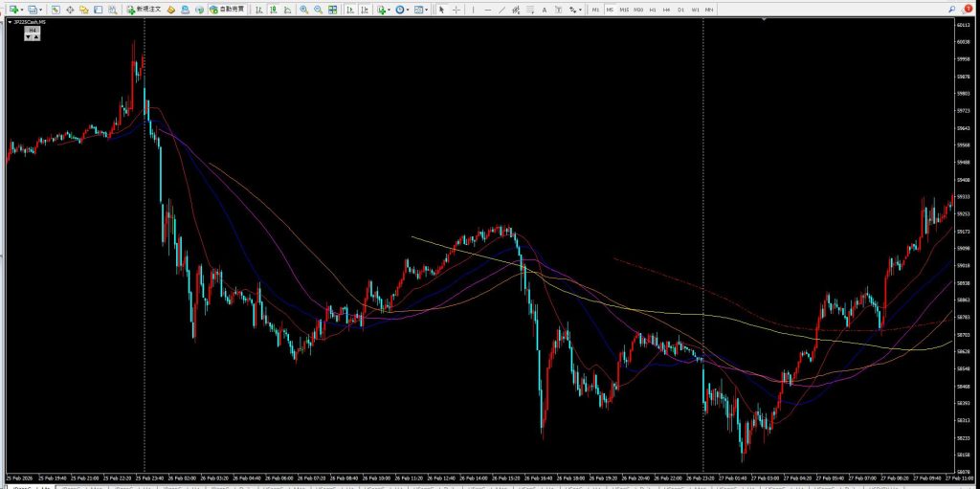Switch chart to H1 timeframe
980x489 pixels.
pos(652,9)
